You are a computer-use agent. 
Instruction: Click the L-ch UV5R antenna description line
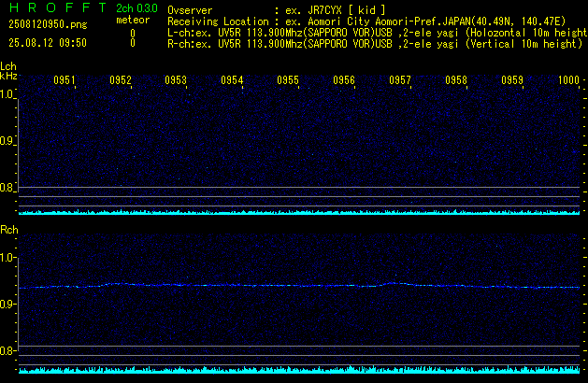pos(378,33)
